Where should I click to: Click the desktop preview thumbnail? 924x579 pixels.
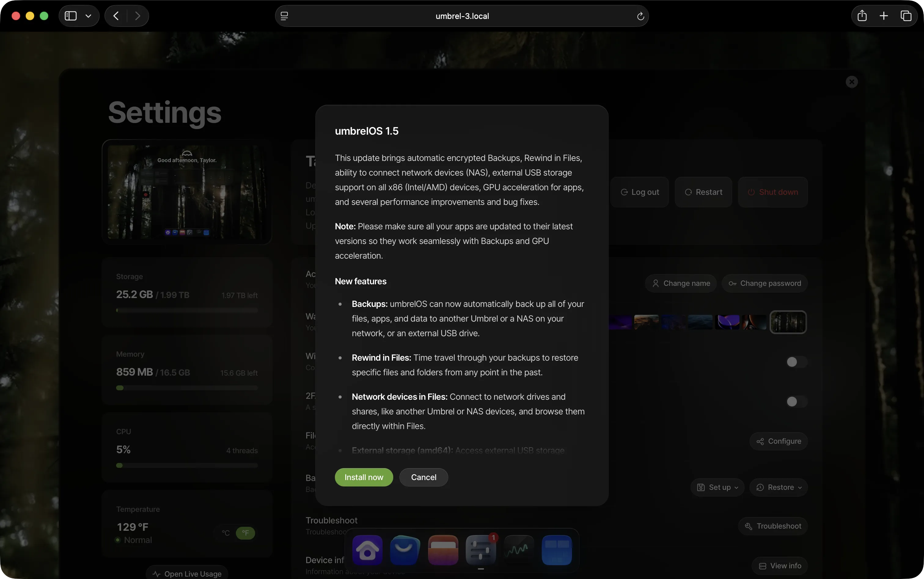[187, 192]
